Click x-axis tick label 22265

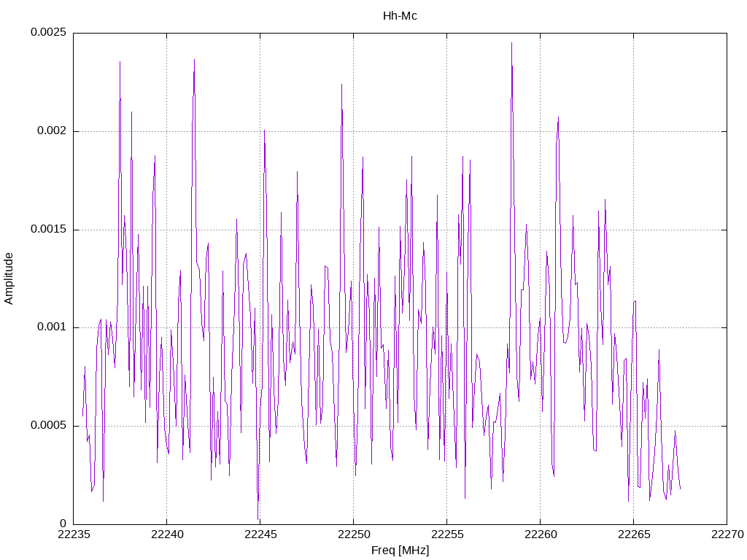coord(634,534)
